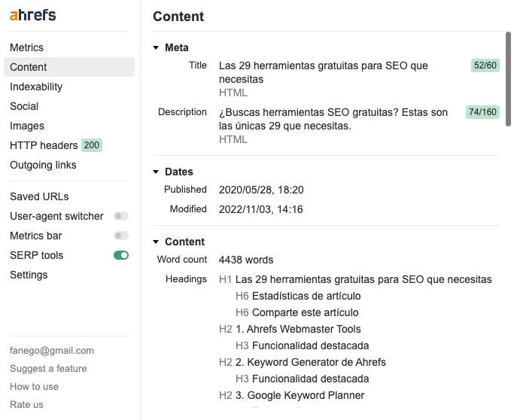Viewport: 514px width, 420px height.
Task: Click the '4438 words' word count
Action: (x=246, y=260)
